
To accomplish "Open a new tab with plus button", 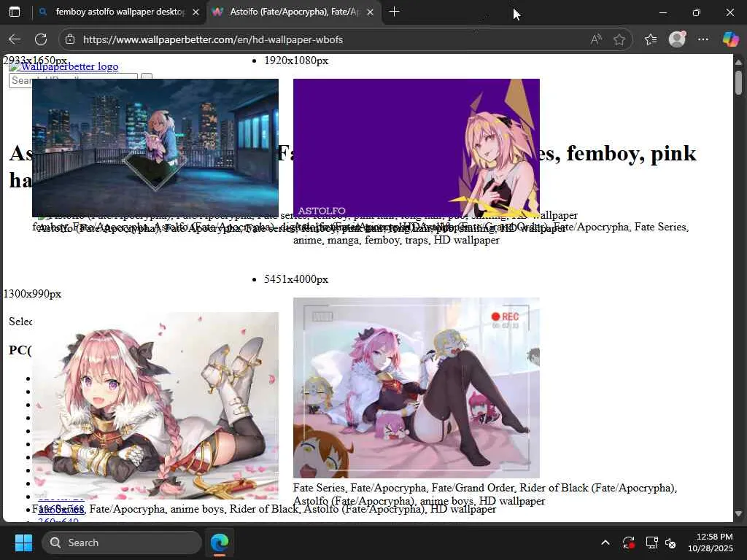I will (394, 12).
